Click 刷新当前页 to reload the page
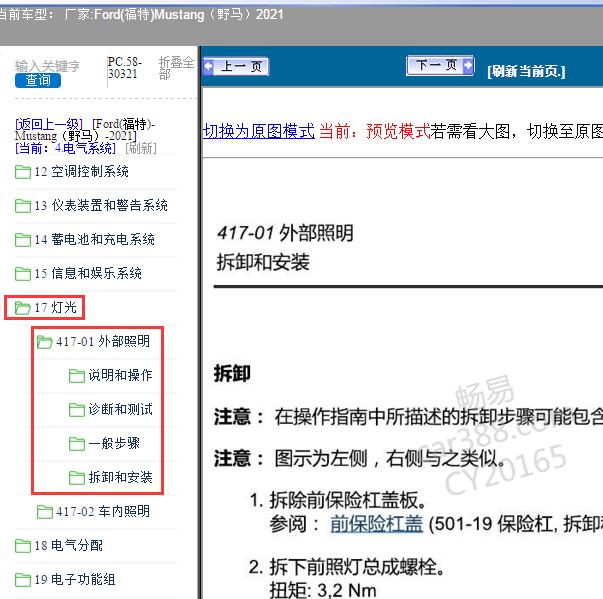Viewport: 603px width, 599px height. point(526,71)
